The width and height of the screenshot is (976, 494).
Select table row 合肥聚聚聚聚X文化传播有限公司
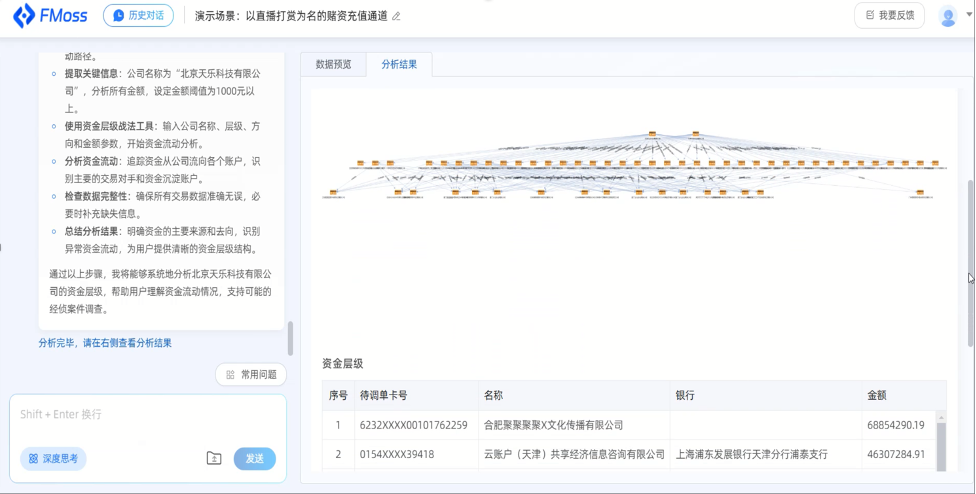629,425
